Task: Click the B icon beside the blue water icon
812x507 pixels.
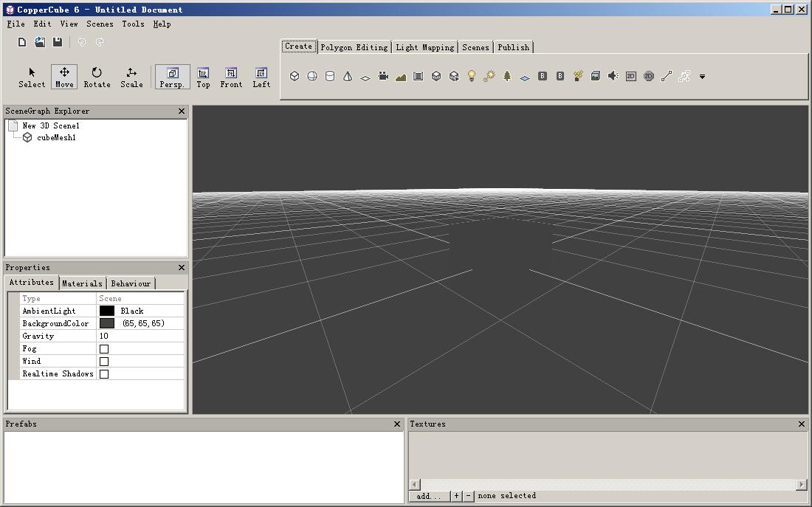Action: (x=543, y=76)
